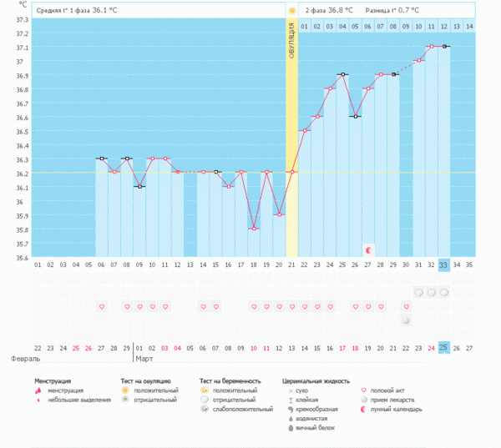Select highlighted cycle day 33 on the axis
The height and width of the screenshot is (448, 501).
point(444,264)
